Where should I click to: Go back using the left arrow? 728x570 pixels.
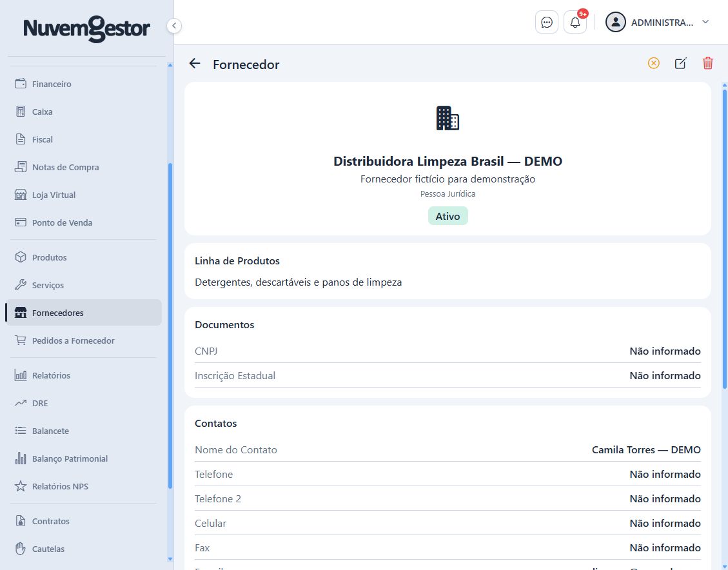point(195,64)
